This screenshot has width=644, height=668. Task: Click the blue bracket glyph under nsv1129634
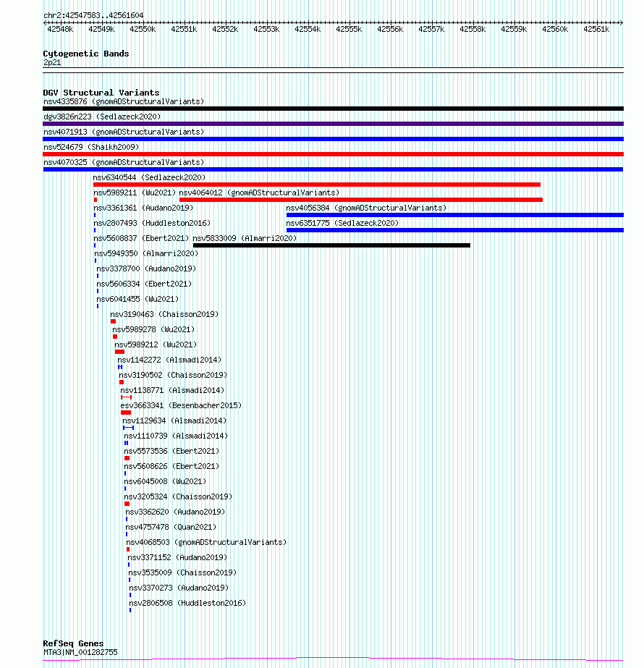129,428
